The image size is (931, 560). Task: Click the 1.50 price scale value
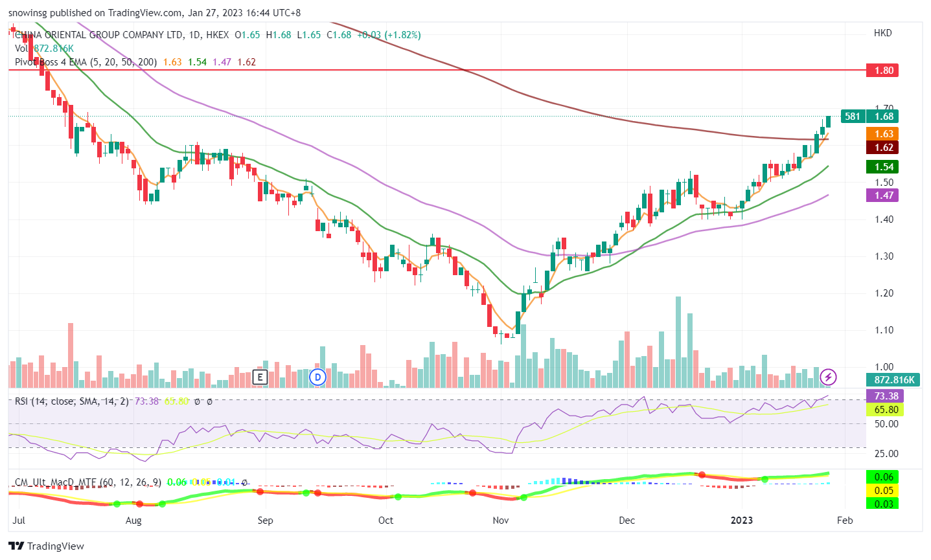(x=884, y=183)
